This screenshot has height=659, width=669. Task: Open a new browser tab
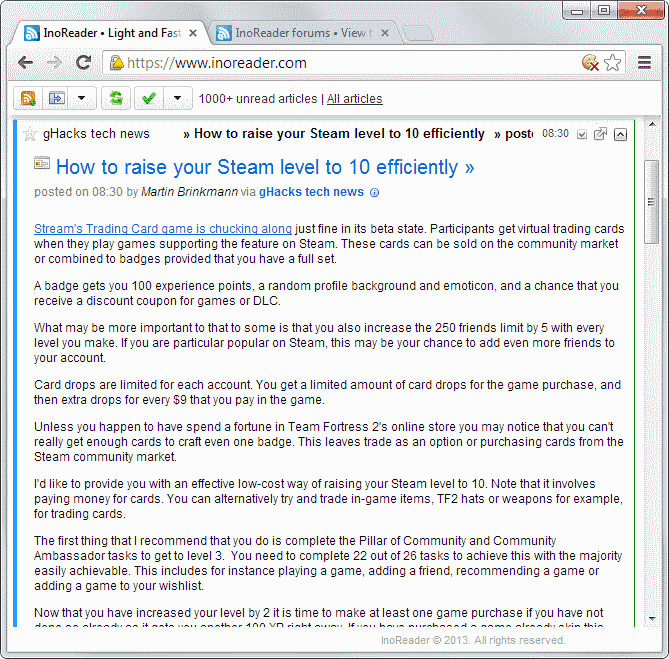[x=419, y=33]
